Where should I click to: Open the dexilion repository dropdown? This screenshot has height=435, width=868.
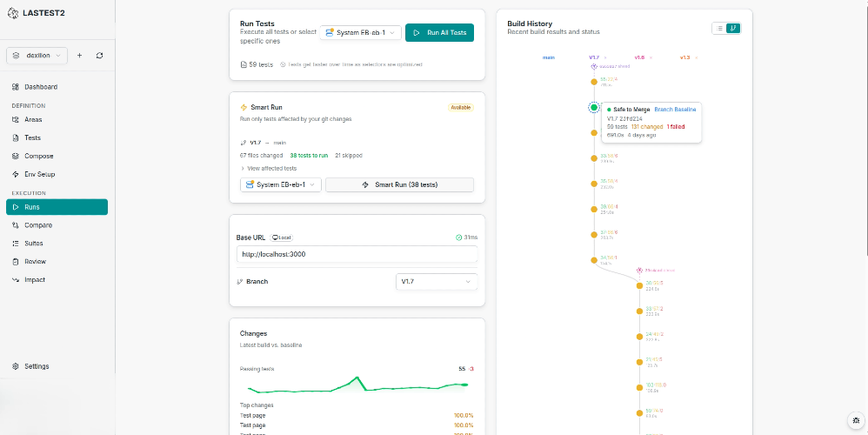click(x=37, y=56)
